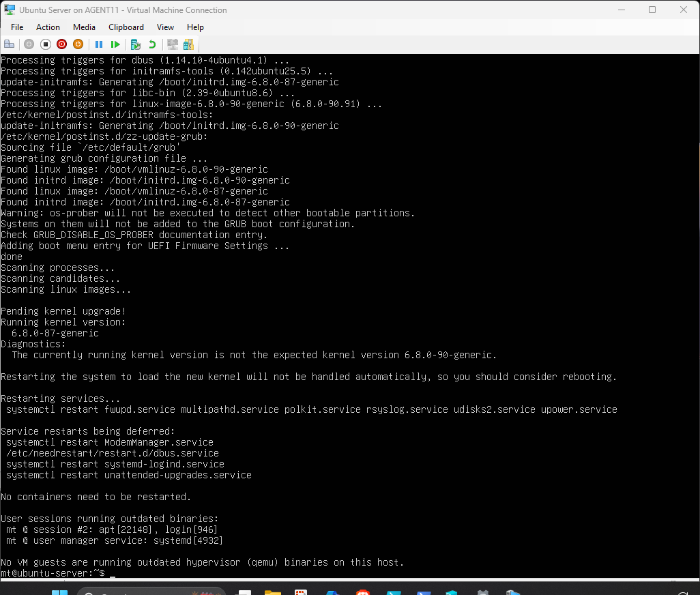Open the File menu
The image size is (700, 595).
[17, 27]
